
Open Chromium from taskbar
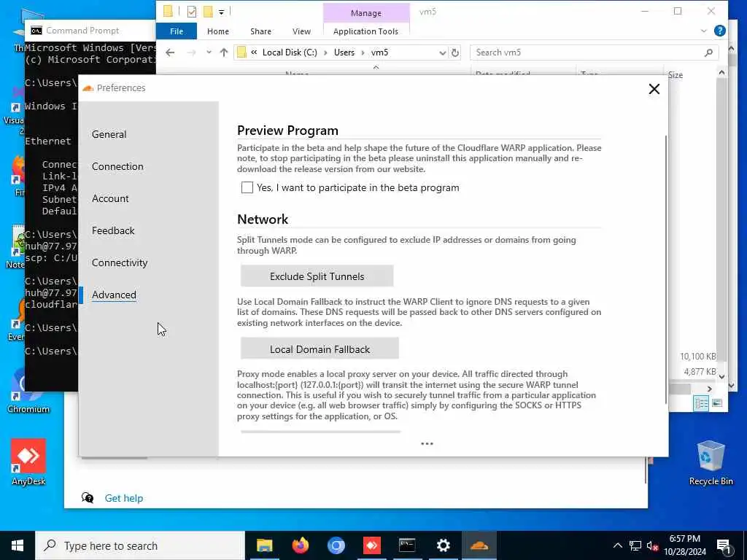pyautogui.click(x=336, y=545)
